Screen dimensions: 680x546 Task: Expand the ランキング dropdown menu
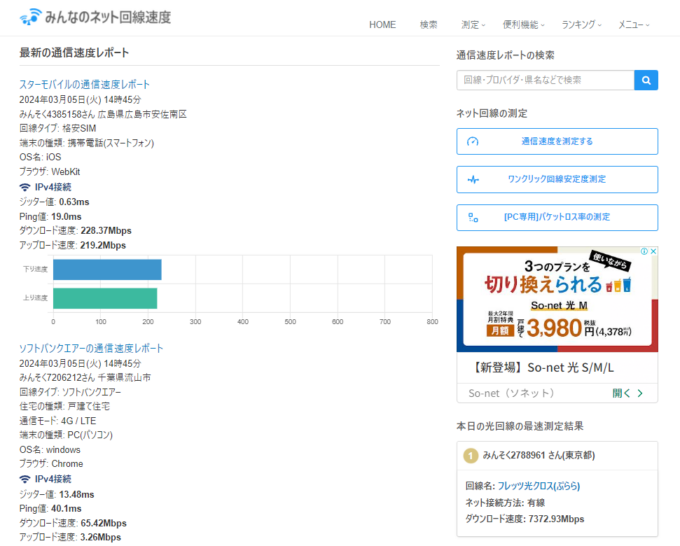point(582,24)
